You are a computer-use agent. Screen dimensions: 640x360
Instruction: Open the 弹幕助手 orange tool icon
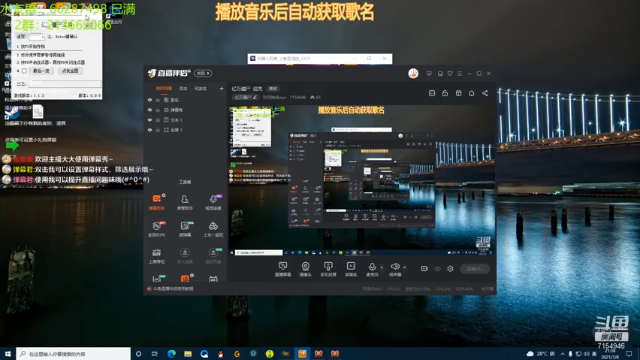coord(157,201)
